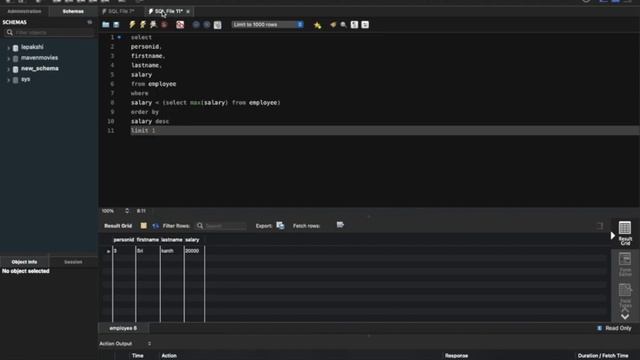Select the SQL File 11 tab

(169, 11)
